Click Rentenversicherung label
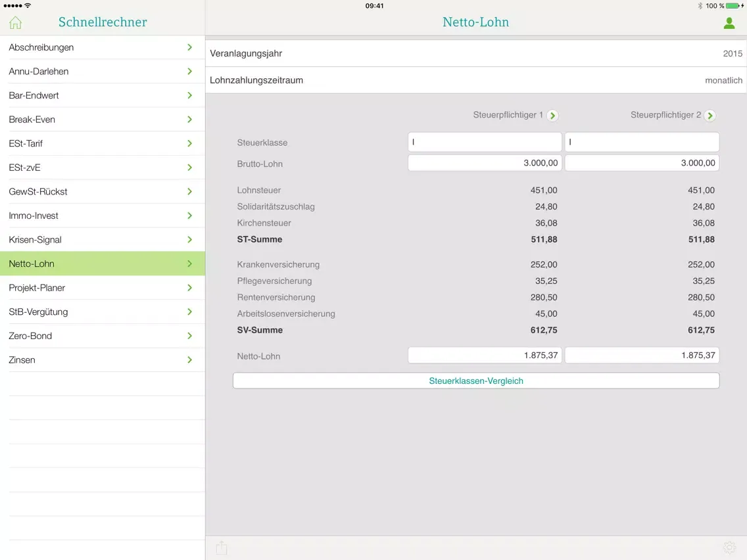Screen dimensions: 747x560 (x=276, y=297)
